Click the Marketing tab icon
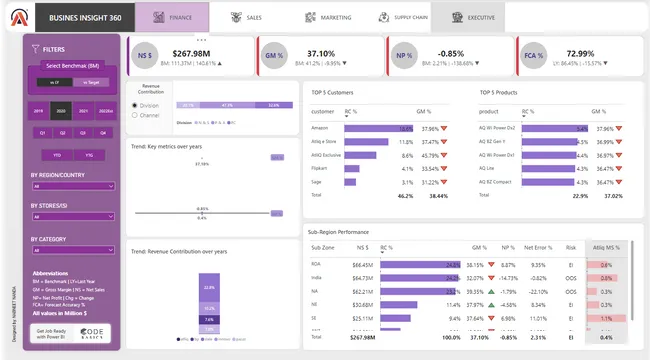 click(310, 17)
